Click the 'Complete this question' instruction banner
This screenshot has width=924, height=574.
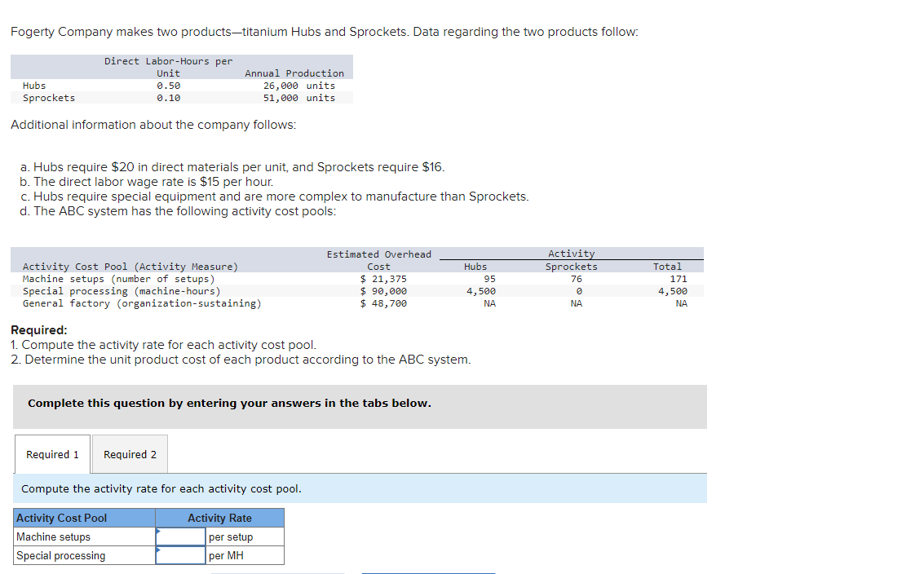pos(360,407)
